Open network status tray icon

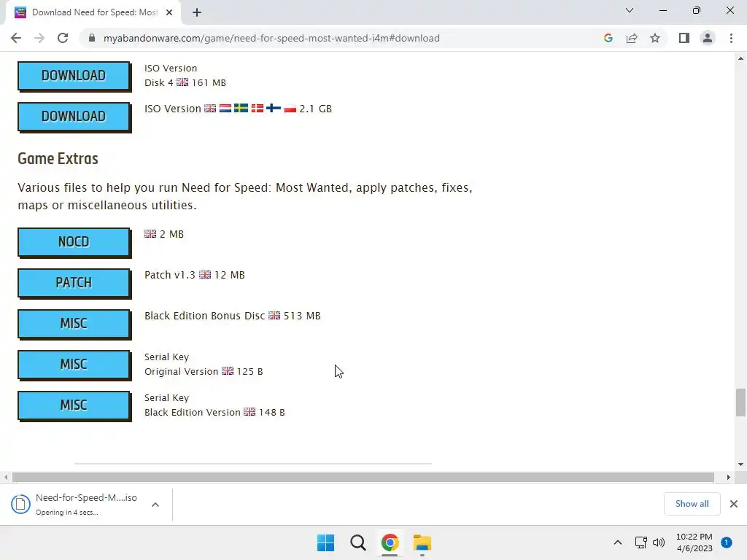click(x=640, y=542)
